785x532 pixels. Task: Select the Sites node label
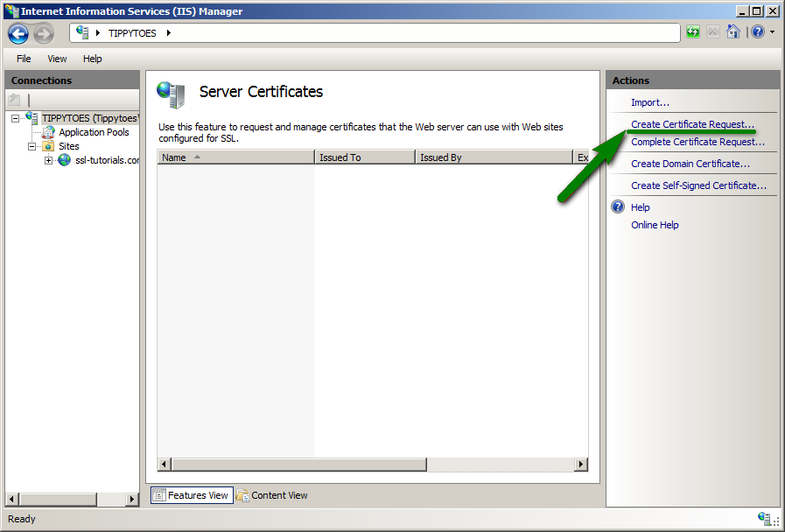click(69, 146)
